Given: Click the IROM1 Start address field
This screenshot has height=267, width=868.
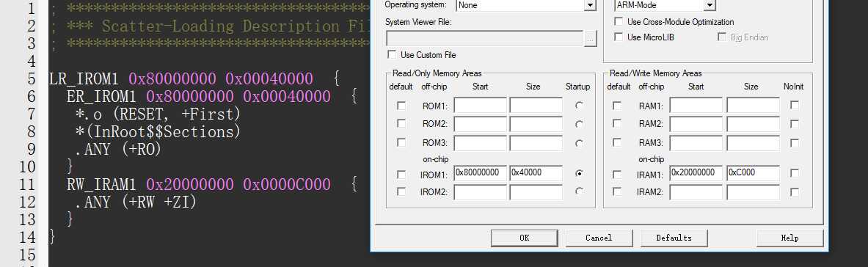Looking at the screenshot, I should tap(481, 173).
